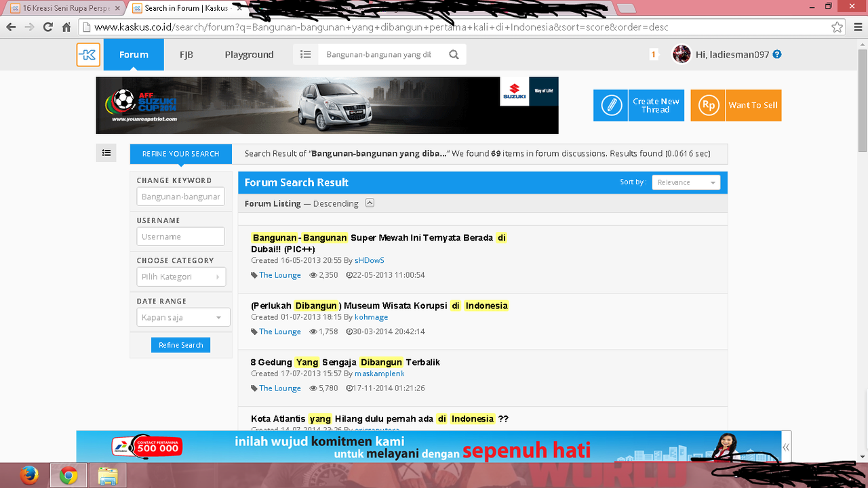This screenshot has height=488, width=868.
Task: Open thread Museum Wisata Korupsi di Indonesia
Action: 380,306
